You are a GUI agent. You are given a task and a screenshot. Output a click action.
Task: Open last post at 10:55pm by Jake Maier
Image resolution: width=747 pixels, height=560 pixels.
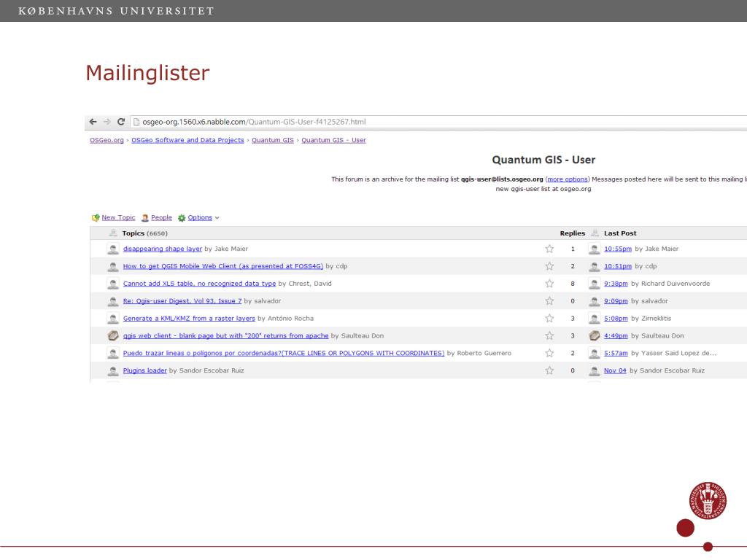coord(617,249)
